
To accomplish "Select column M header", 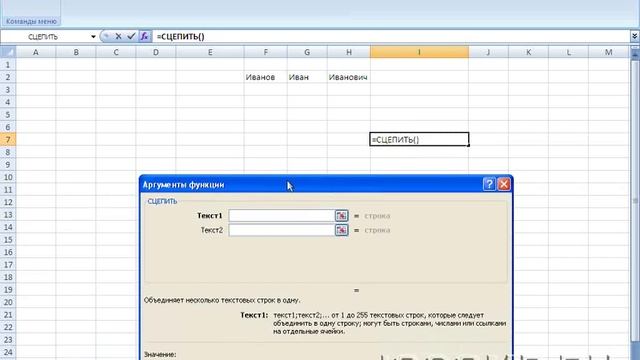I will tap(609, 52).
